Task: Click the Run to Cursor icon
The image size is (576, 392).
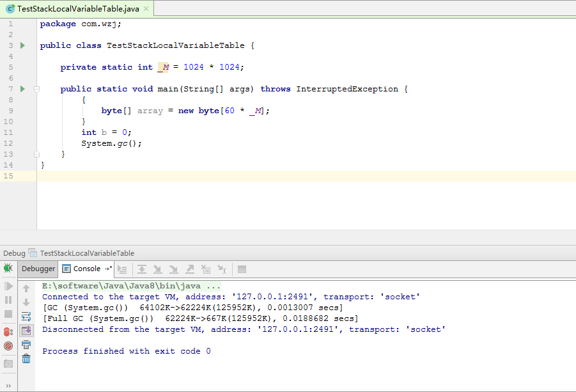Action: point(222,270)
